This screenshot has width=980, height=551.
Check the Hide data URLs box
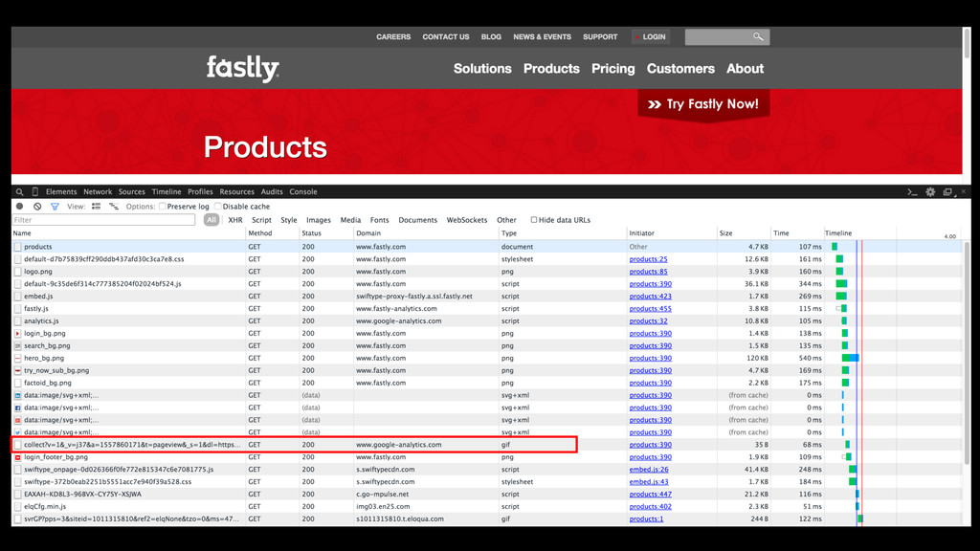[x=534, y=220]
